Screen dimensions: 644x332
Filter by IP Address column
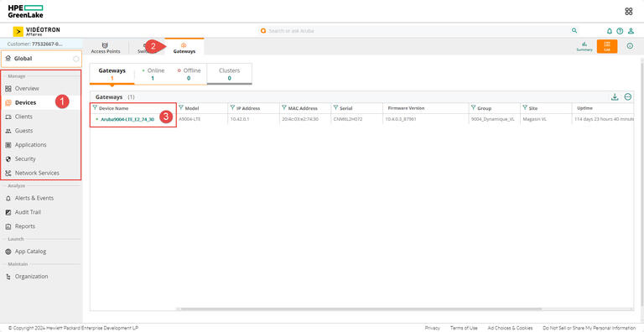tap(232, 107)
